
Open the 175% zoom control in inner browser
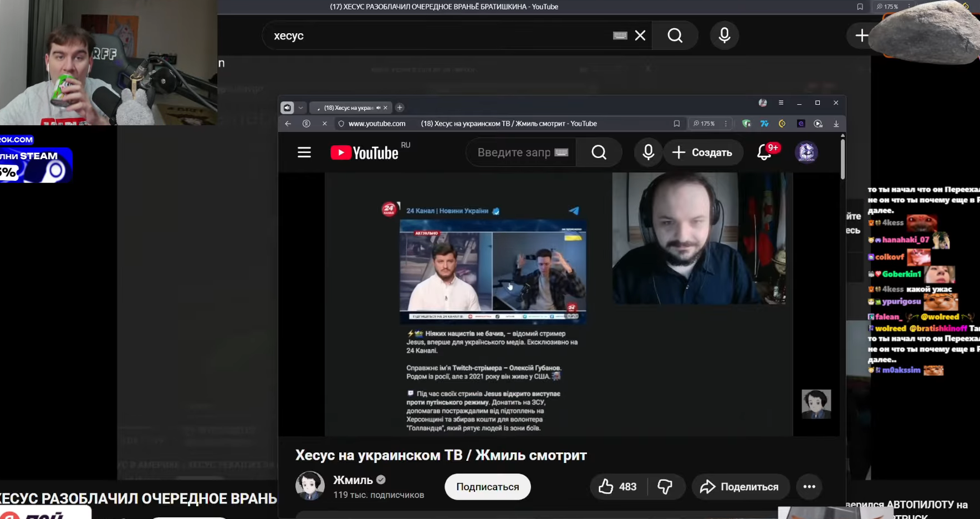click(704, 124)
